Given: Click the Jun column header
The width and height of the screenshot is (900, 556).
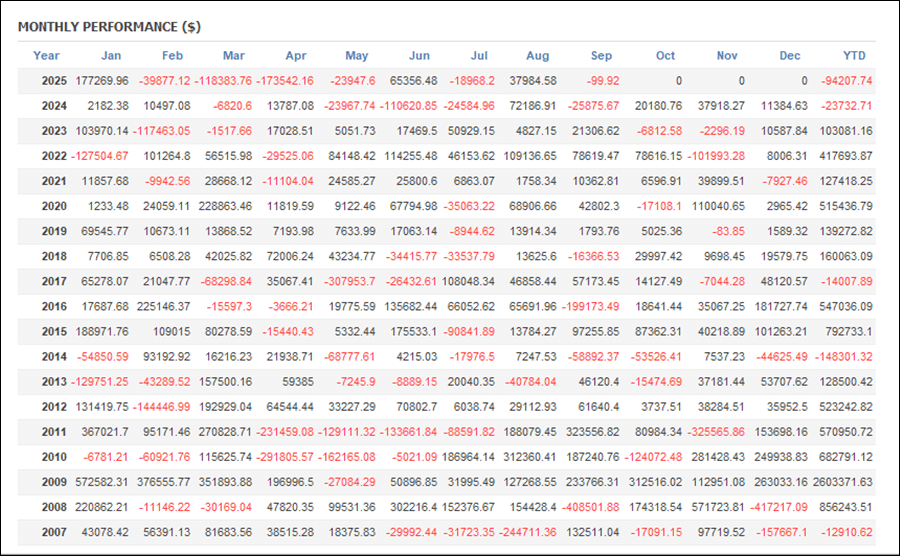Looking at the screenshot, I should (420, 56).
